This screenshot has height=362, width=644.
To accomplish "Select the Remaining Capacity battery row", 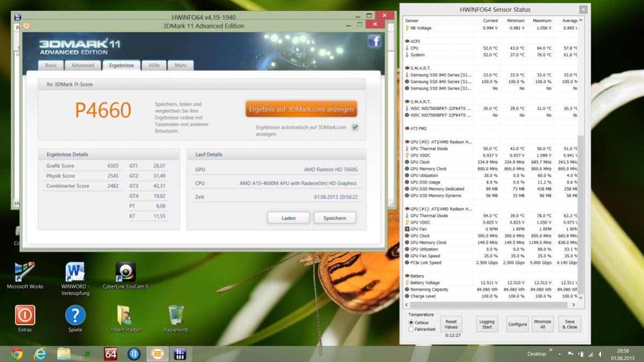I will click(x=491, y=289).
